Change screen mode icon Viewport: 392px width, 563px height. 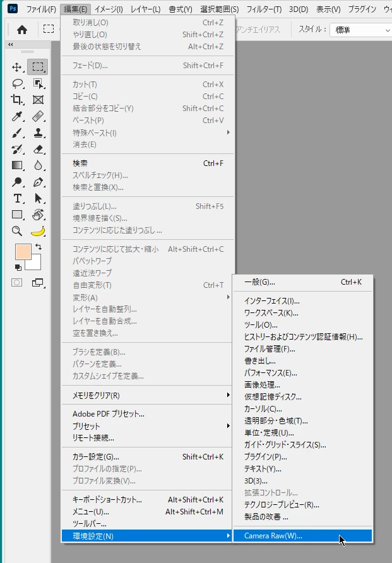38,283
